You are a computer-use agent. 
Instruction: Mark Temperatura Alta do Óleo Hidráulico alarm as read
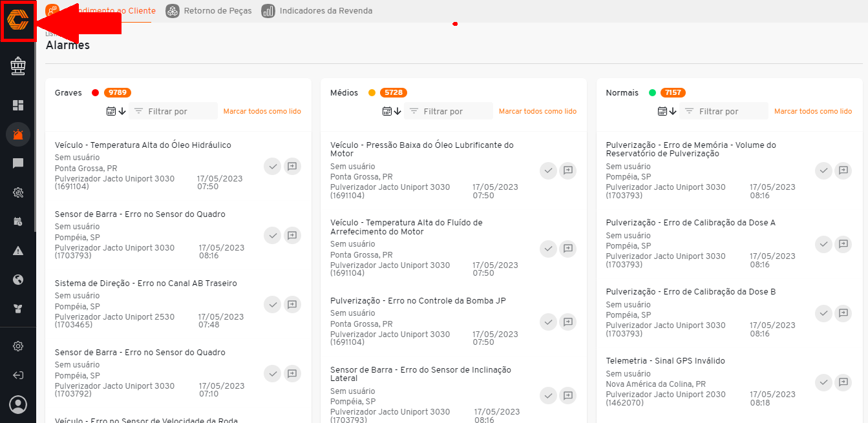coord(273,166)
